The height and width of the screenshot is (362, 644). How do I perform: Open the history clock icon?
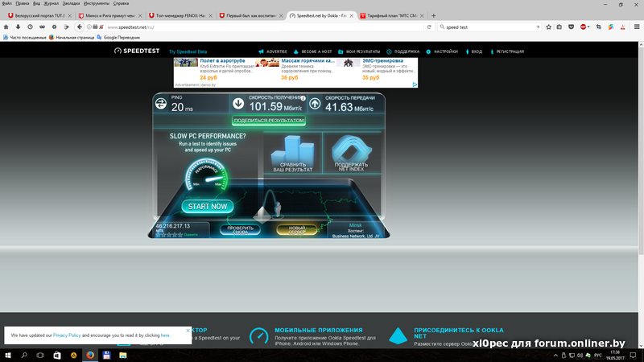point(30,27)
